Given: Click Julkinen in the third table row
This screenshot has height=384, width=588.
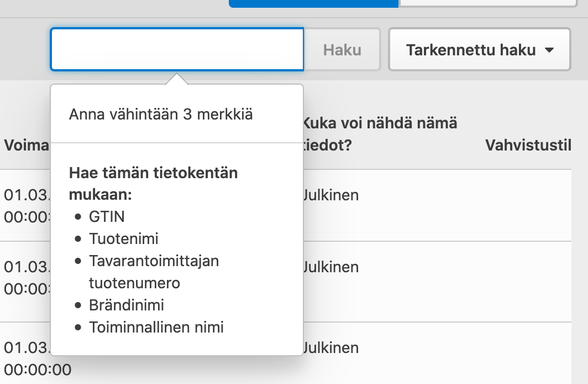Looking at the screenshot, I should coord(332,347).
